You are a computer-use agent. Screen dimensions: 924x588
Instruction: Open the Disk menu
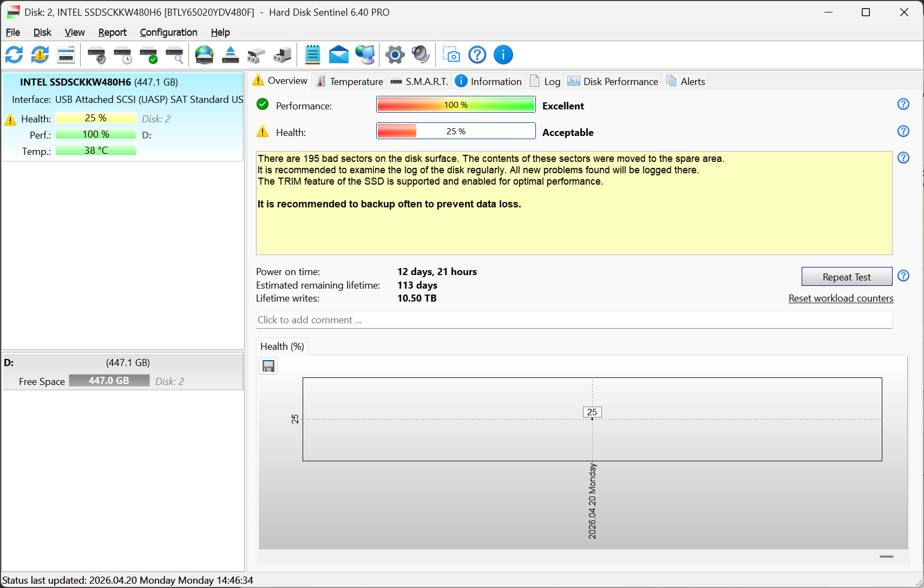tap(42, 32)
